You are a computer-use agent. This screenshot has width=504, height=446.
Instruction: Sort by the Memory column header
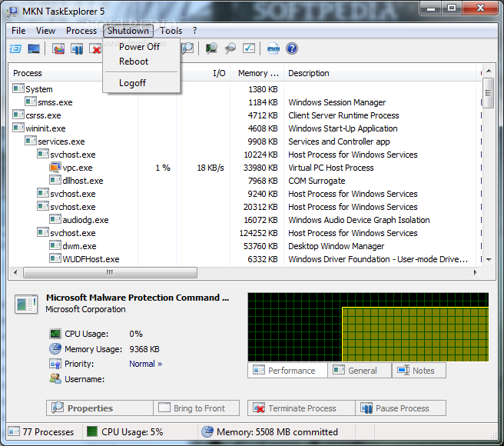pyautogui.click(x=257, y=73)
